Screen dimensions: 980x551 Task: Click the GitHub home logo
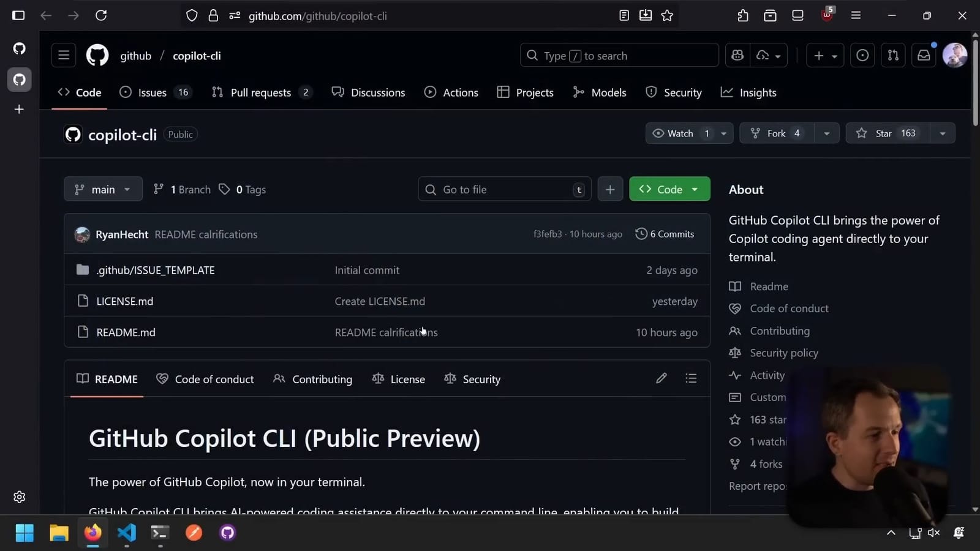point(97,55)
